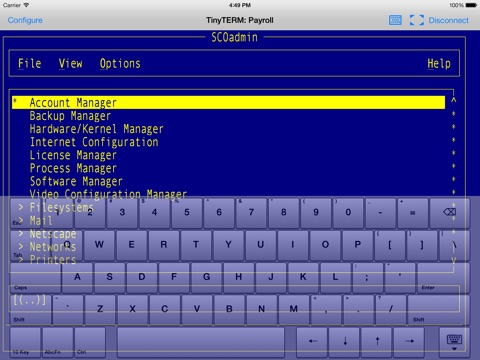Tap the forward slash key

(x=391, y=309)
